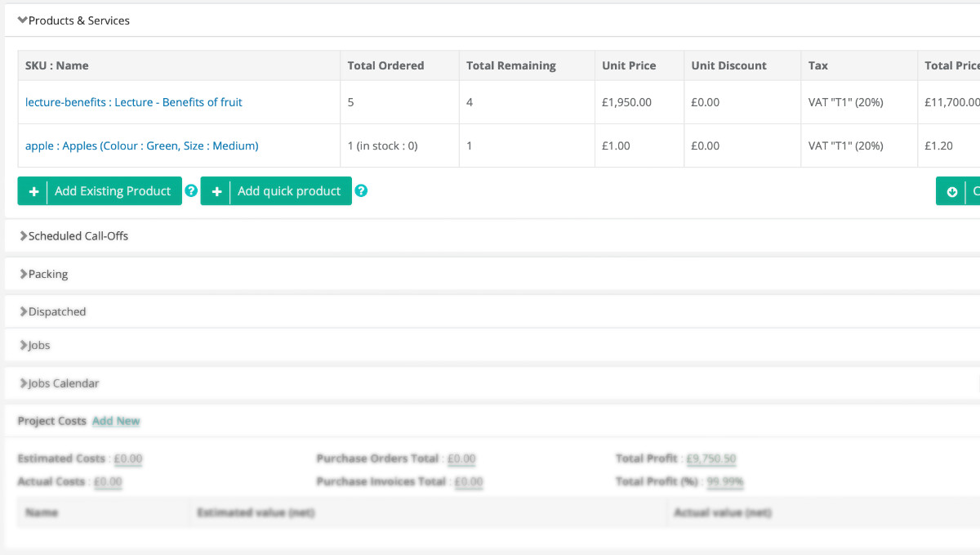Click the Purchase Invoices Total value
Viewport: 980px width, 555px height.
coord(468,482)
